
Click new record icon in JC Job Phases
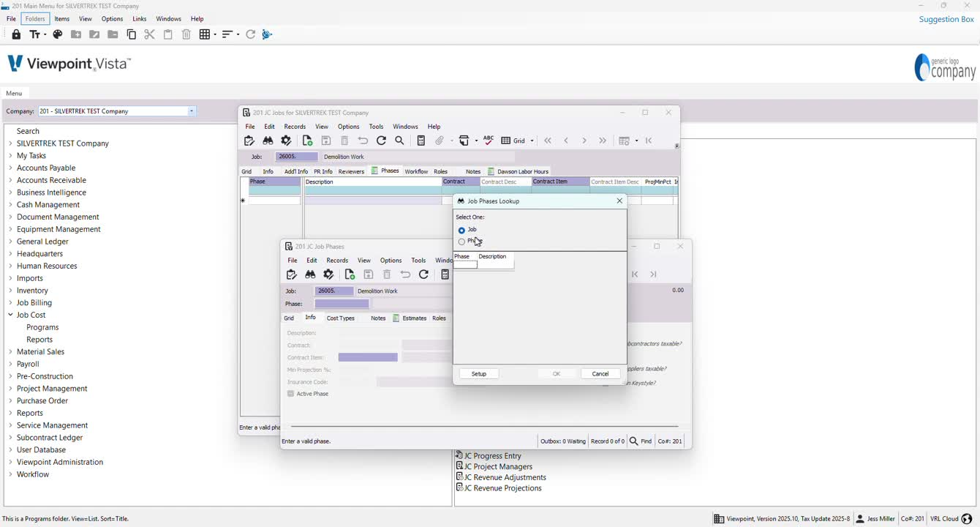[x=350, y=274]
